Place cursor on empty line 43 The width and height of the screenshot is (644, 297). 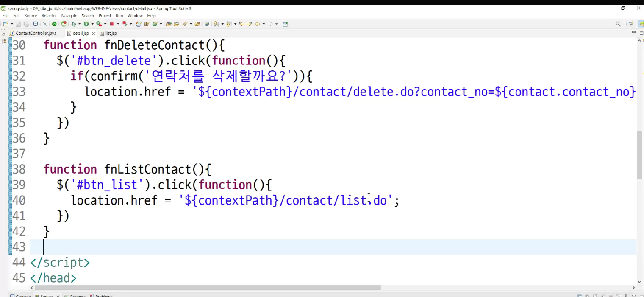coord(333,247)
